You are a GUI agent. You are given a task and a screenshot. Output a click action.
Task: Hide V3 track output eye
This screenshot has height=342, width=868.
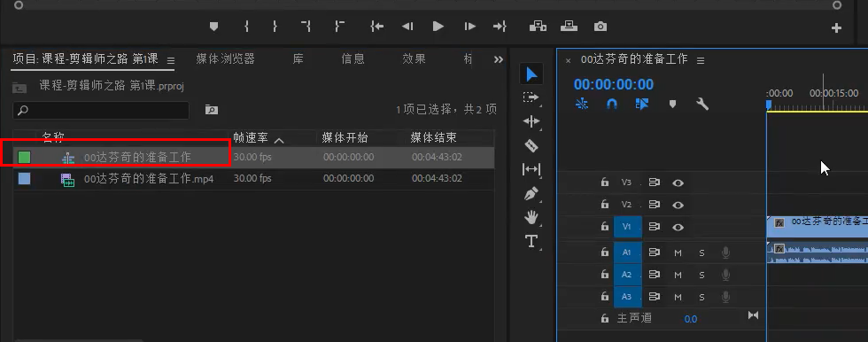click(x=678, y=183)
